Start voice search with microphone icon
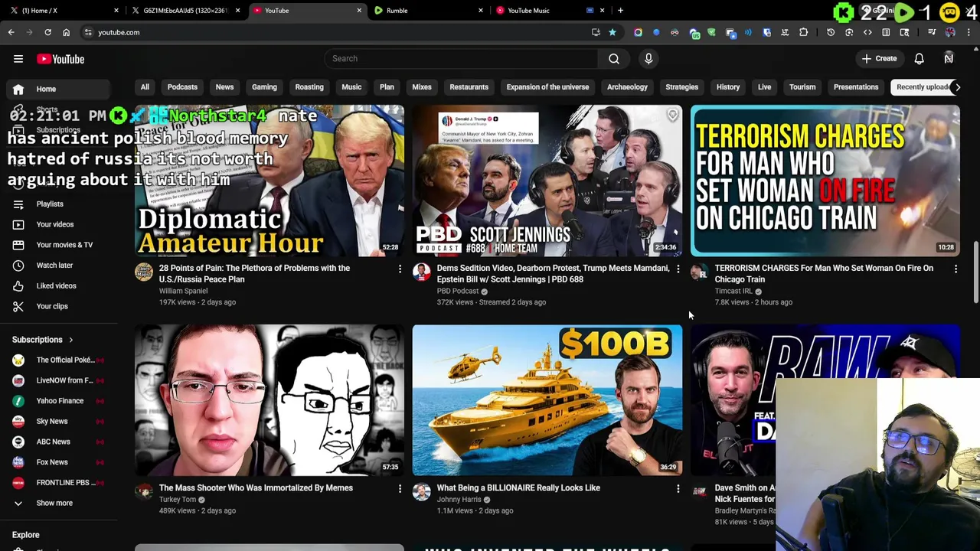This screenshot has width=980, height=551. pos(648,58)
